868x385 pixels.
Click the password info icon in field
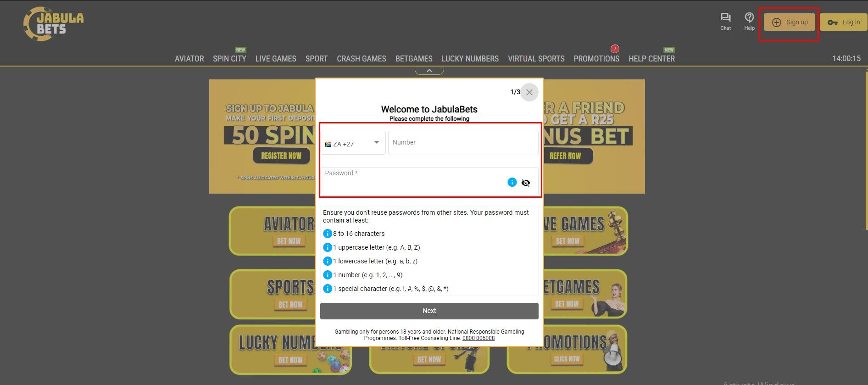tap(512, 182)
